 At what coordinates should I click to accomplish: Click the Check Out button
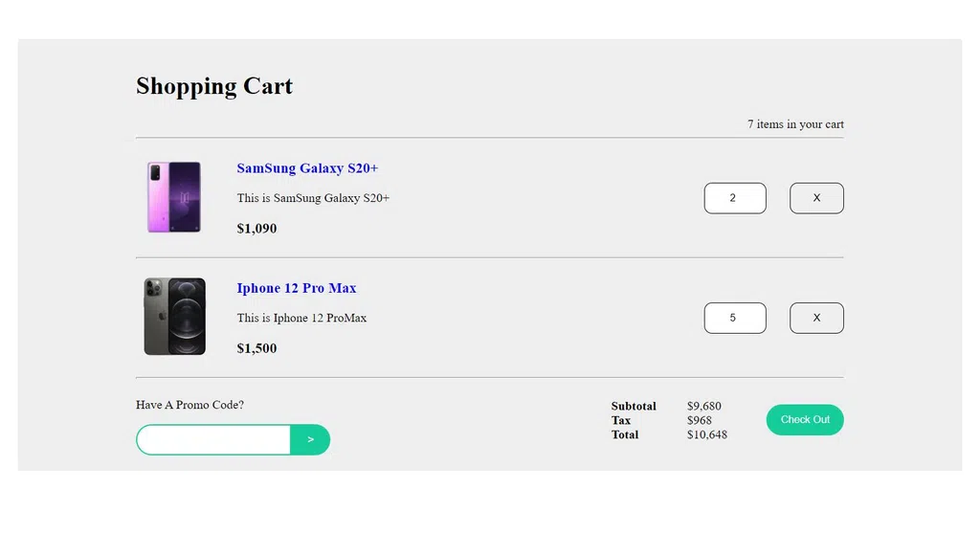pyautogui.click(x=805, y=420)
